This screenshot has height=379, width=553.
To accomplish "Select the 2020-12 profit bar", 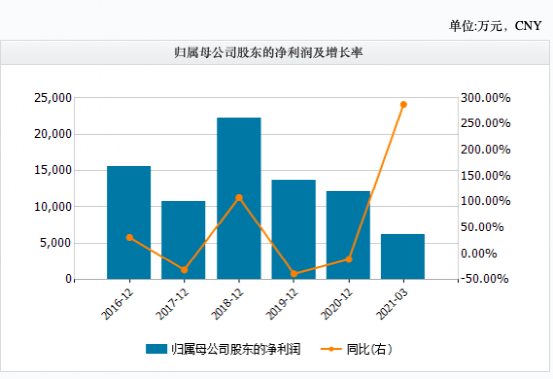I will [x=348, y=235].
